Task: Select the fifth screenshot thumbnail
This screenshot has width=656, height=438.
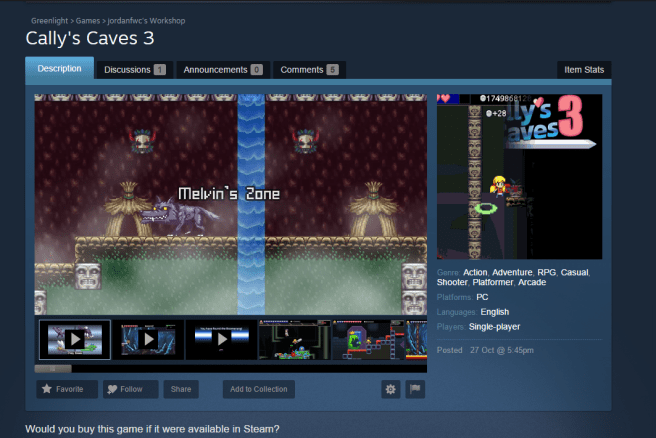Action: click(x=366, y=340)
